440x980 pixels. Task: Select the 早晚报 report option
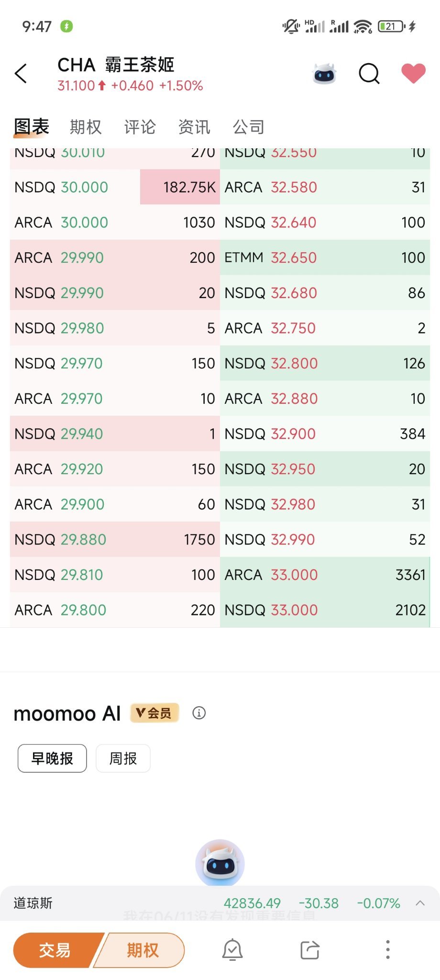(x=52, y=758)
